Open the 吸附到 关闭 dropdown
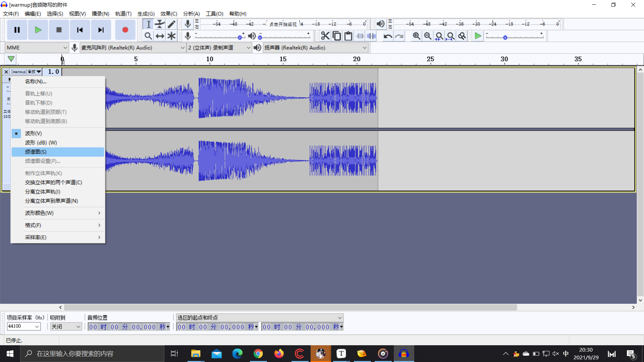Viewport: 644px width, 362px height. point(66,326)
